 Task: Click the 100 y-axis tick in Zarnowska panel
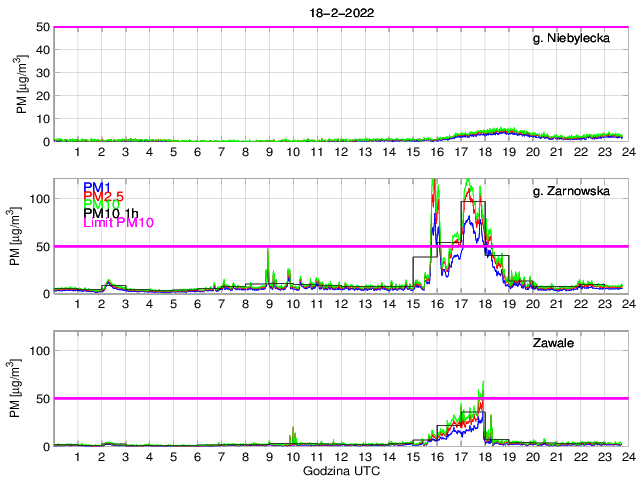(39, 199)
